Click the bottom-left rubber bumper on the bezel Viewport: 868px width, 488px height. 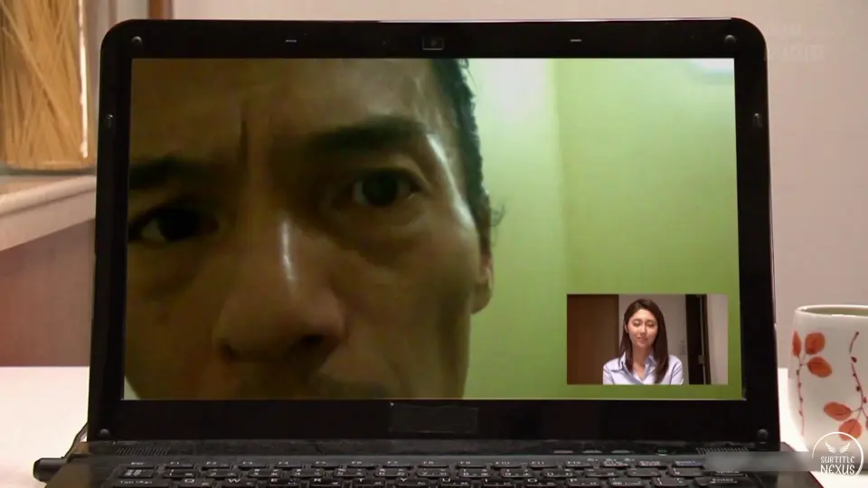pos(103,433)
